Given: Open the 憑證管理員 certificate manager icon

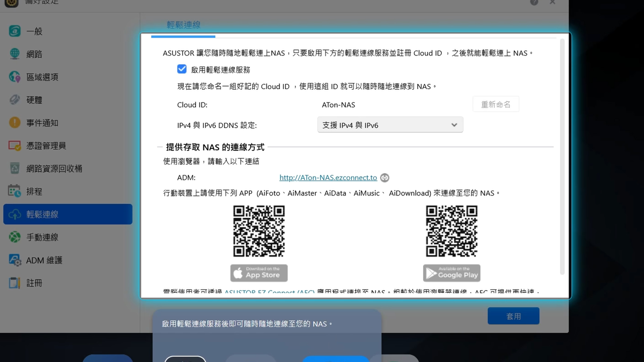Looking at the screenshot, I should 14,146.
